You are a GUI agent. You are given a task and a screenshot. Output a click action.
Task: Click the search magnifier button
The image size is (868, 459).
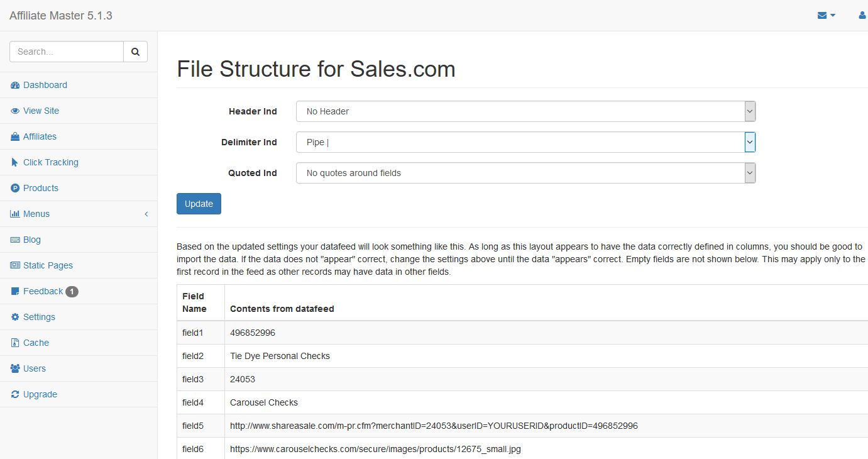coord(135,52)
